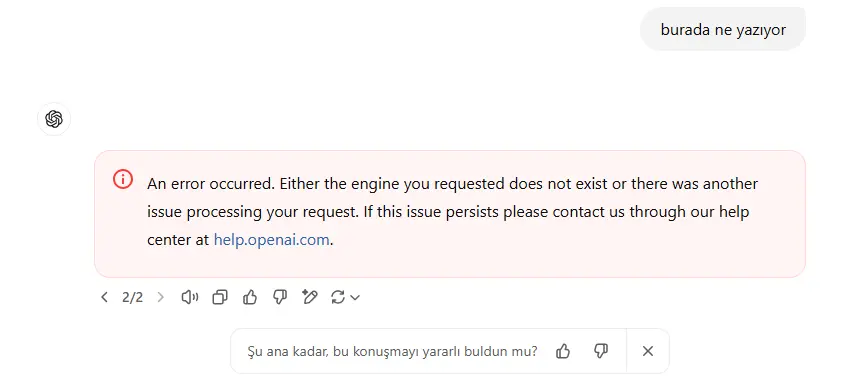Go to previous response version arrow
Screen dimensions: 867x379
(x=104, y=298)
